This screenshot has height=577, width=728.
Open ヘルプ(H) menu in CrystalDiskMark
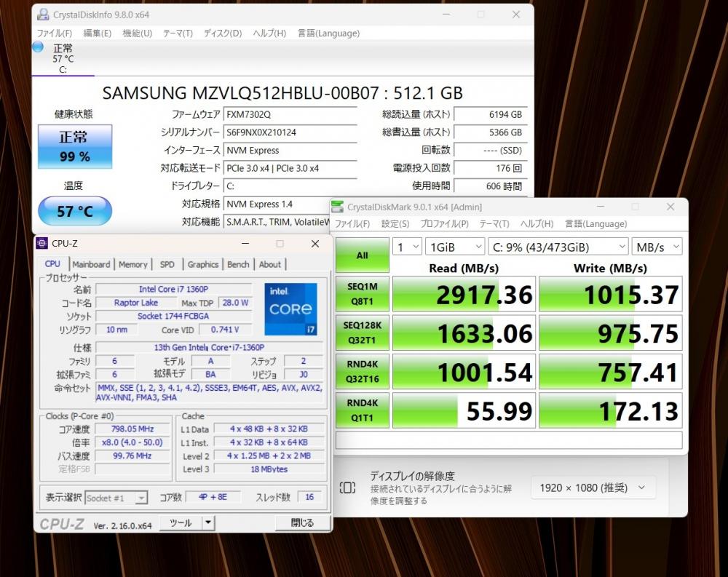(537, 224)
